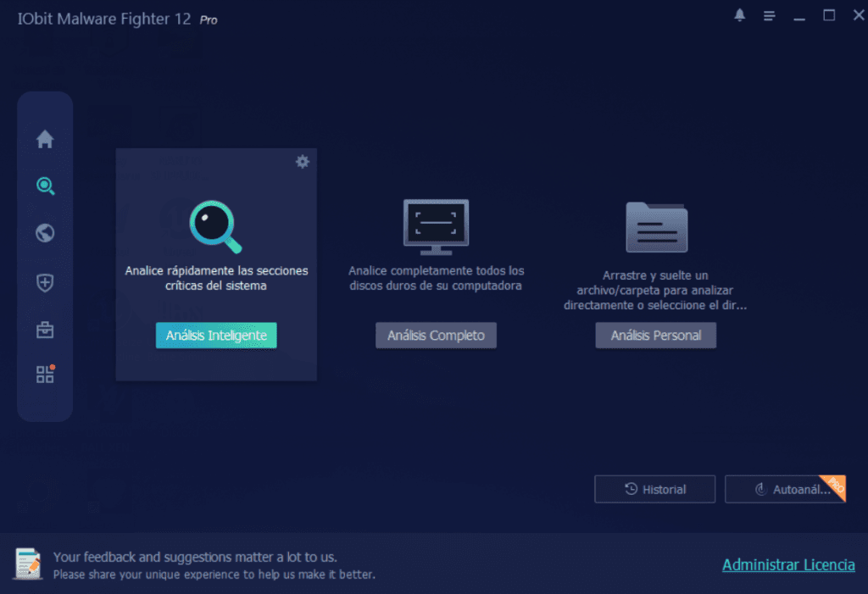868x594 pixels.
Task: Click 'Analice rápidamente las secciones críticas' text
Action: (216, 278)
